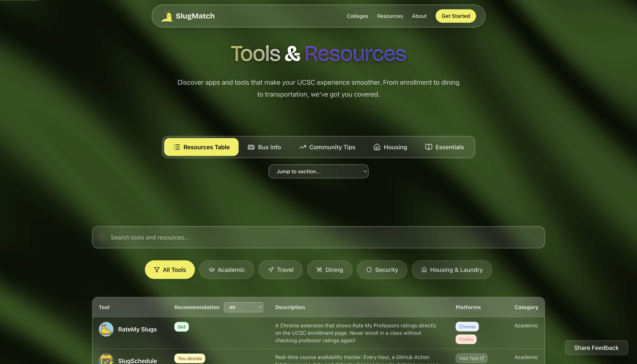Filter tools by Travel category

[x=281, y=270]
